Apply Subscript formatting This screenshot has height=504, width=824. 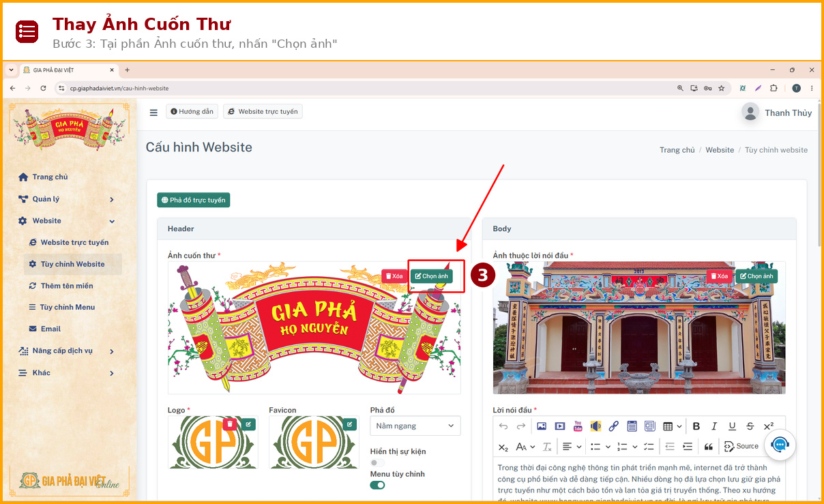[503, 447]
